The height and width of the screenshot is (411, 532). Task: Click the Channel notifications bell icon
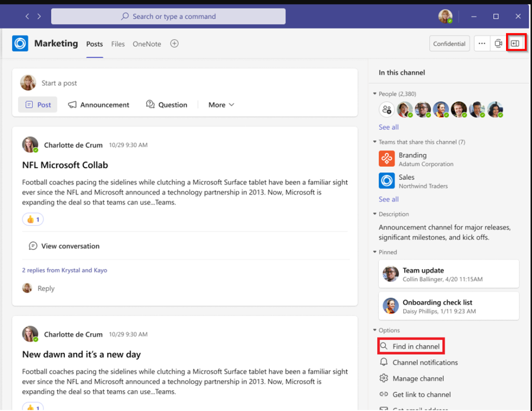(384, 362)
